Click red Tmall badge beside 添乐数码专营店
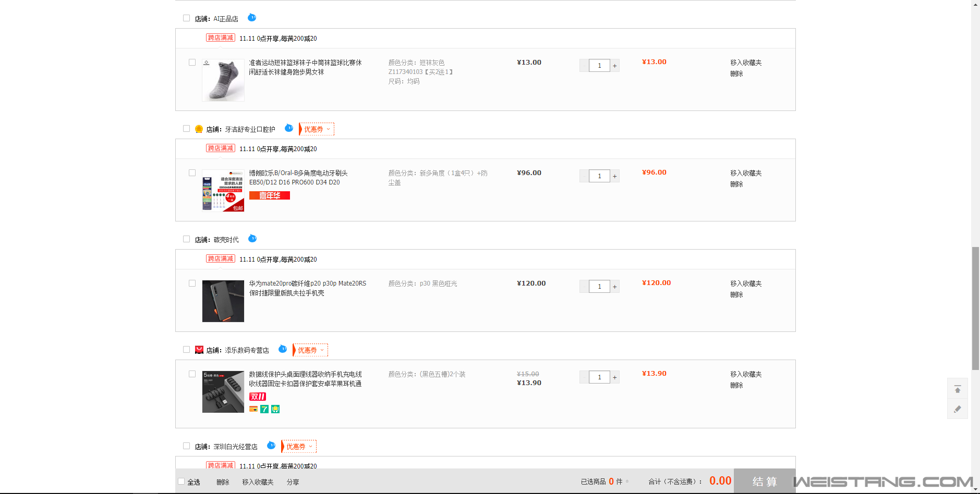Screen dimensions: 980x494 (x=199, y=350)
